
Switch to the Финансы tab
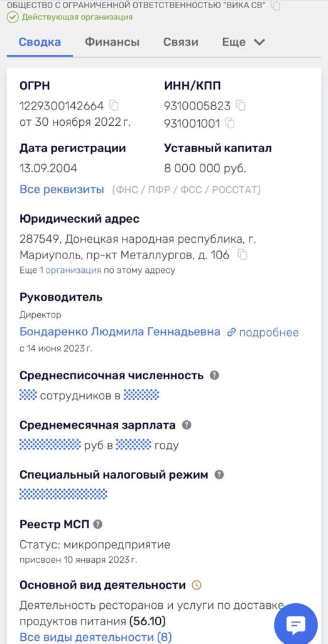pos(112,42)
